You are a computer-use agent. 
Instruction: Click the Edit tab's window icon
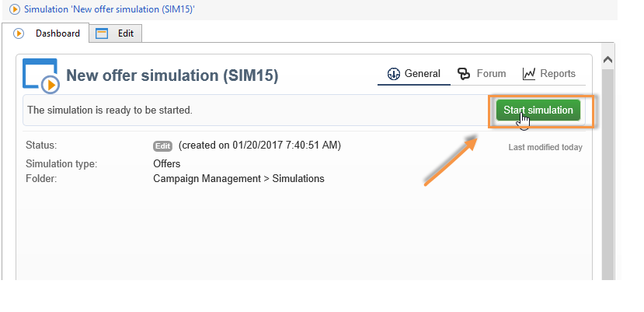pyautogui.click(x=102, y=34)
